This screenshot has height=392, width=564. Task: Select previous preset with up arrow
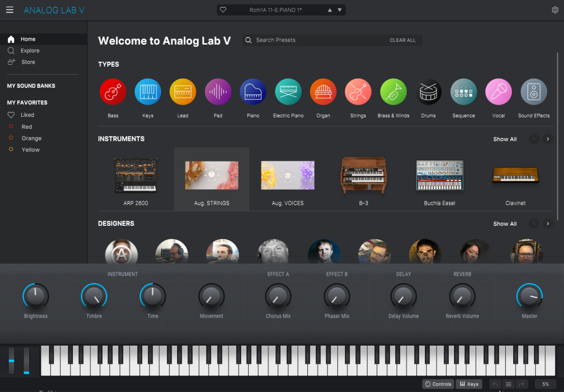[x=329, y=10]
